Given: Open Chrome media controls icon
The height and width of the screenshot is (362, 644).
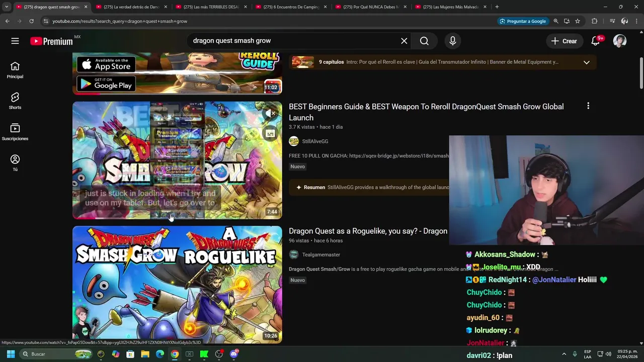Looking at the screenshot, I should [x=612, y=21].
